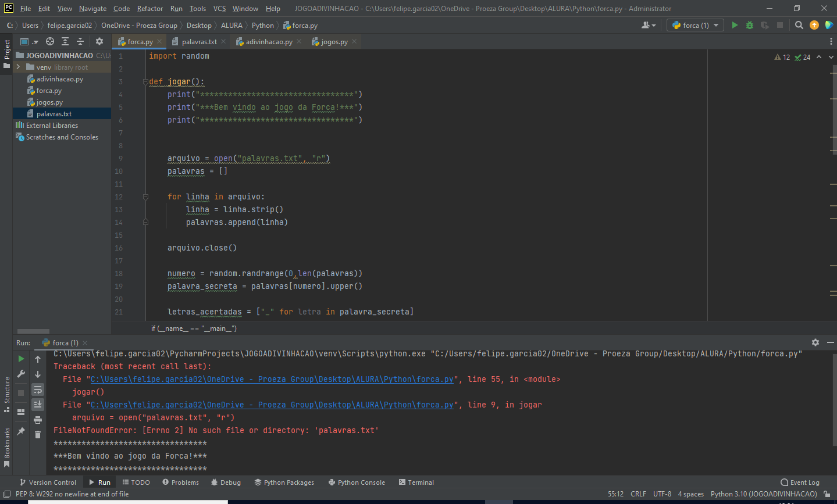Select adivinhacao.py in the project tree

click(59, 79)
